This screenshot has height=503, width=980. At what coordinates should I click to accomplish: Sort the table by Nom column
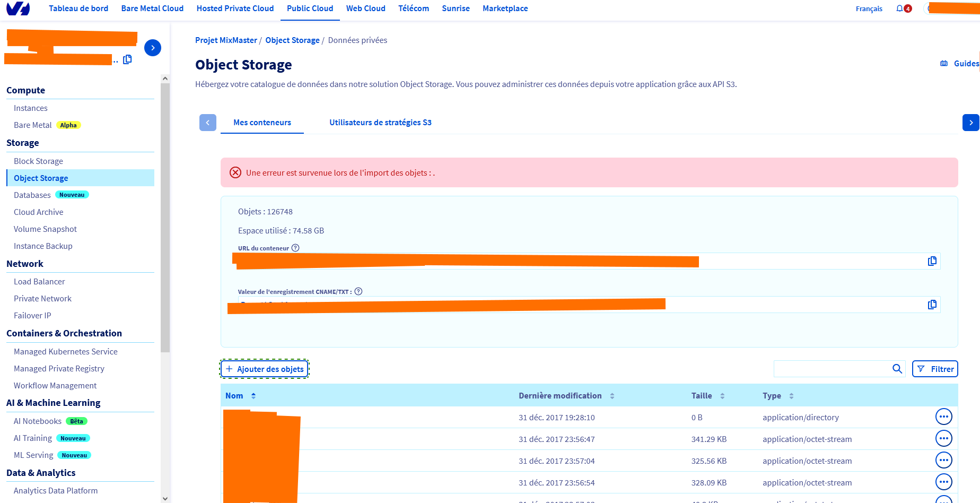[x=253, y=396]
